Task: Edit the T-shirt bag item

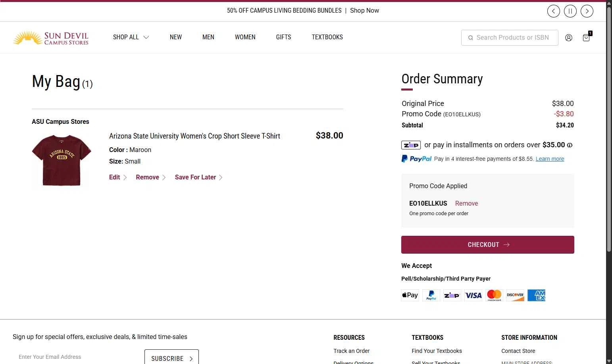Action: click(117, 177)
